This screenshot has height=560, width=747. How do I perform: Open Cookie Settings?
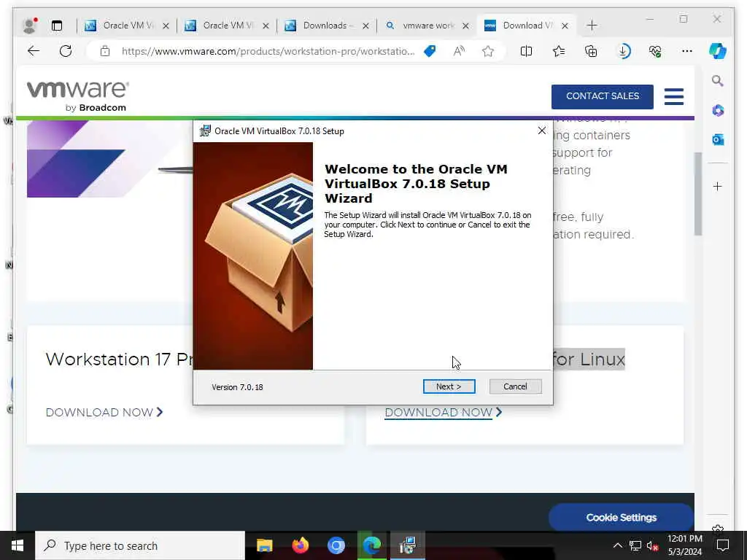621,518
